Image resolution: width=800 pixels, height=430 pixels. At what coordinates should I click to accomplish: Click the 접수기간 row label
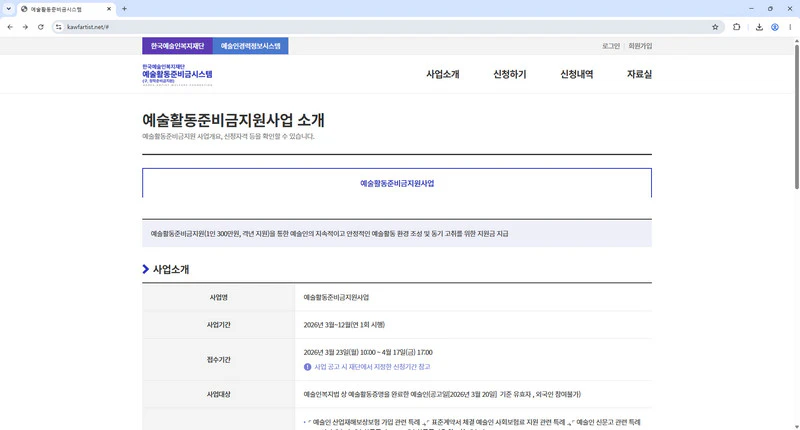(218, 360)
